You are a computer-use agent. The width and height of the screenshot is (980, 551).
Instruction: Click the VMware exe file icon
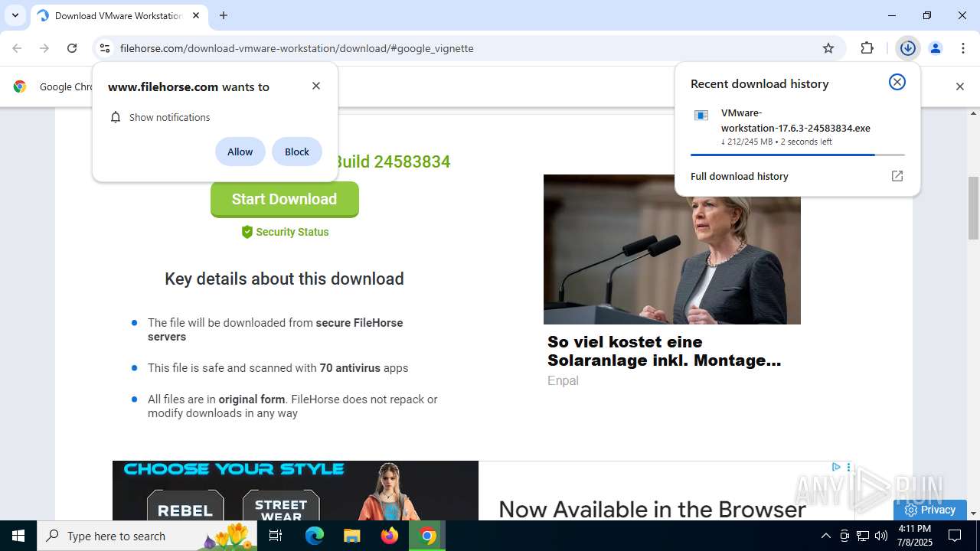click(701, 116)
